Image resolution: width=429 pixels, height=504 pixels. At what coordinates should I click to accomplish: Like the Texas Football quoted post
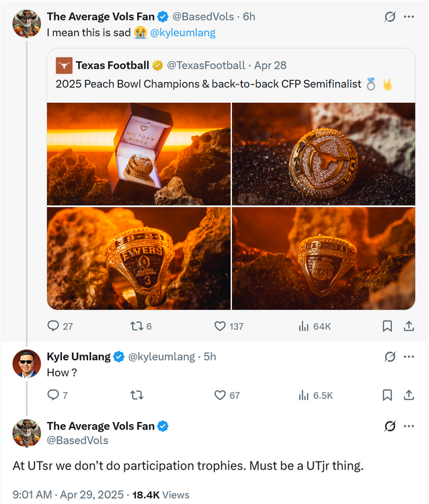click(x=220, y=326)
